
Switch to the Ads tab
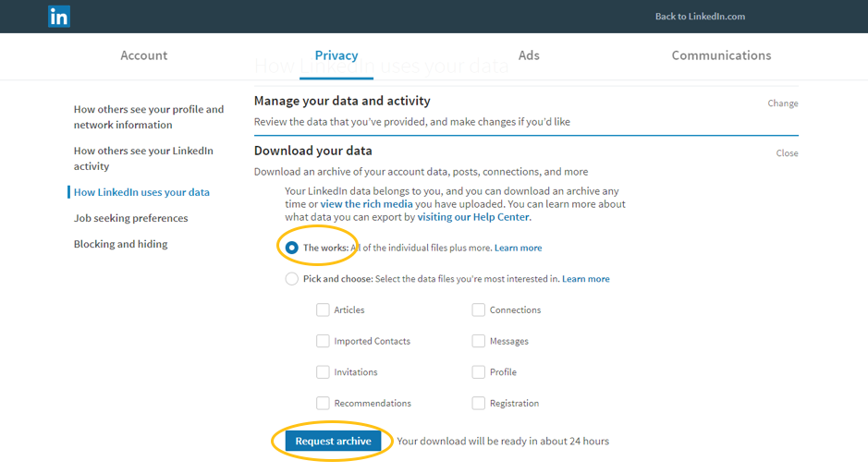[529, 55]
